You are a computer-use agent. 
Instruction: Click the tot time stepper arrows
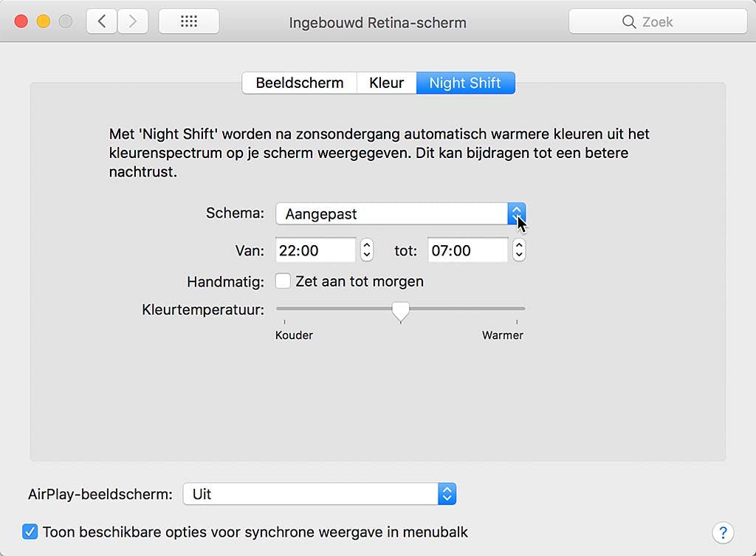[519, 250]
